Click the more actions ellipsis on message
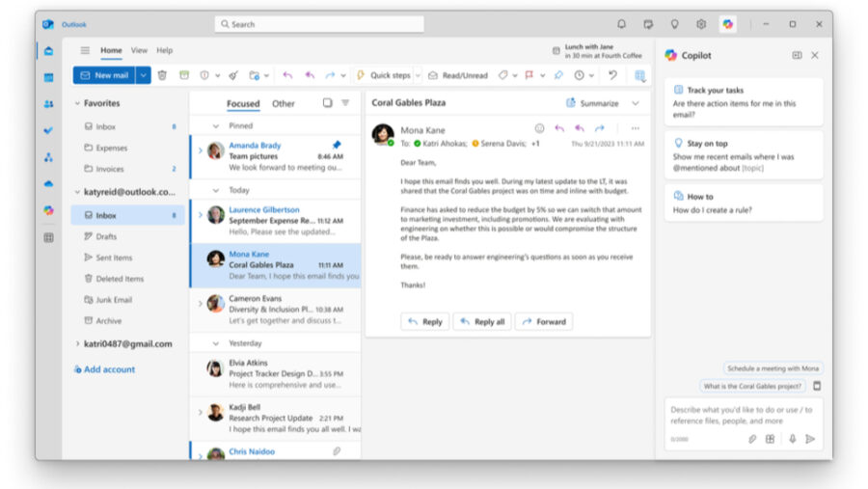The width and height of the screenshot is (868, 489). click(x=635, y=128)
